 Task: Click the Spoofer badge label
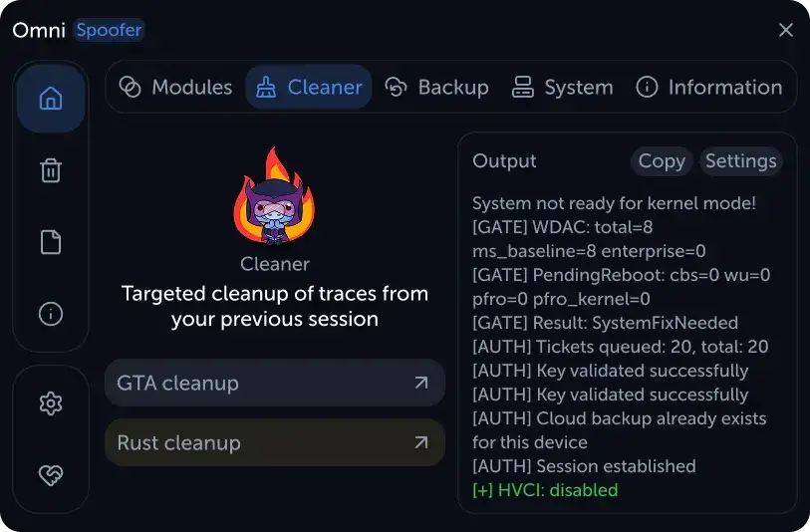(x=109, y=30)
